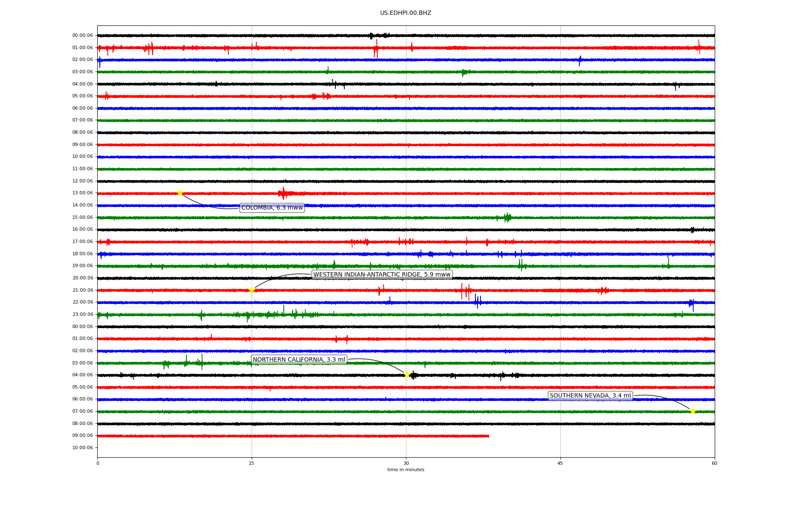Click the yellow star on the 07:00:06 green trace
The image size is (812, 508).
point(693,411)
